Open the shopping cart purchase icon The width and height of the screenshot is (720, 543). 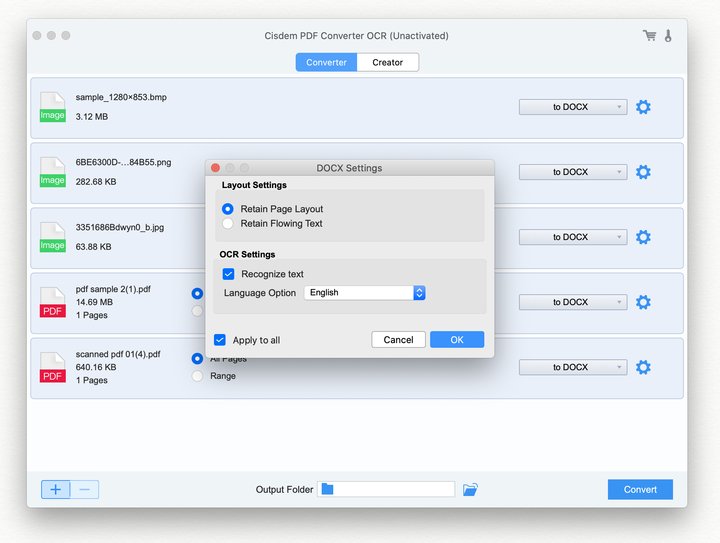649,36
